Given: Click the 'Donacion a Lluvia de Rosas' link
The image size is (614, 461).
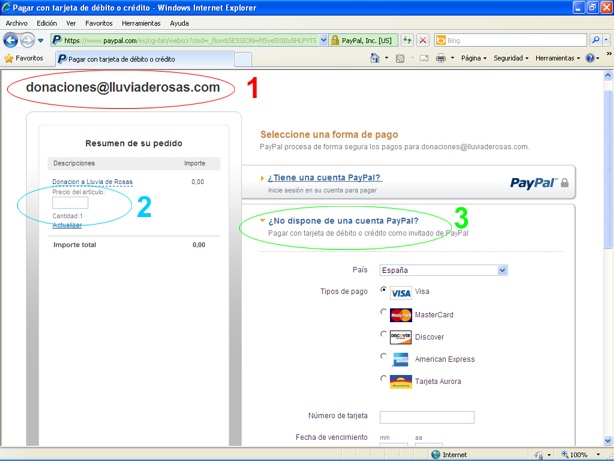Looking at the screenshot, I should [x=92, y=182].
